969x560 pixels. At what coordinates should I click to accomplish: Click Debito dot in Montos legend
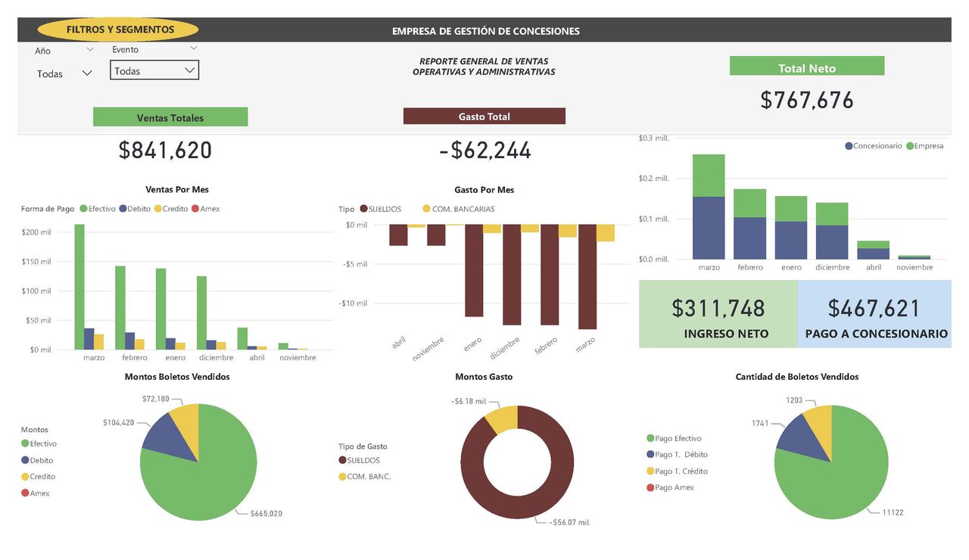tap(25, 460)
